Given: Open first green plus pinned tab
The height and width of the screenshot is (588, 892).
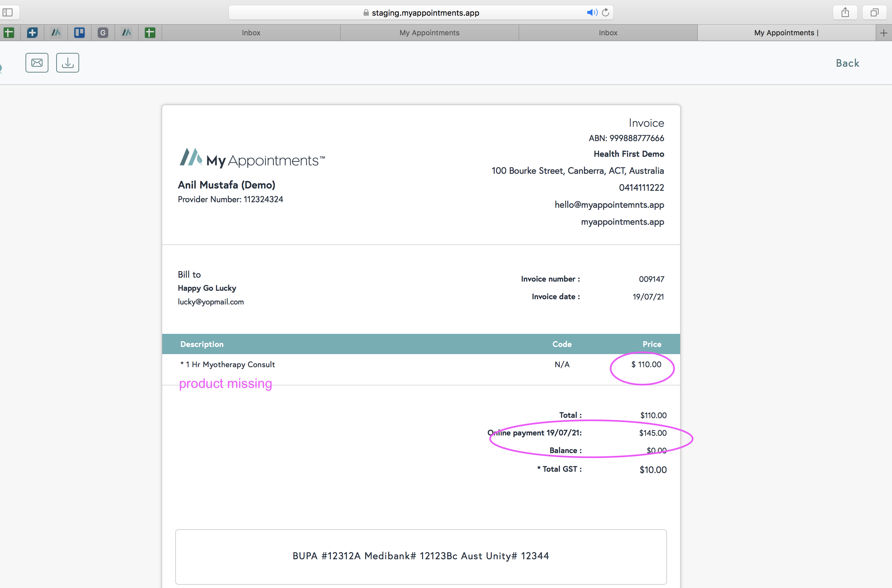Looking at the screenshot, I should 9,33.
